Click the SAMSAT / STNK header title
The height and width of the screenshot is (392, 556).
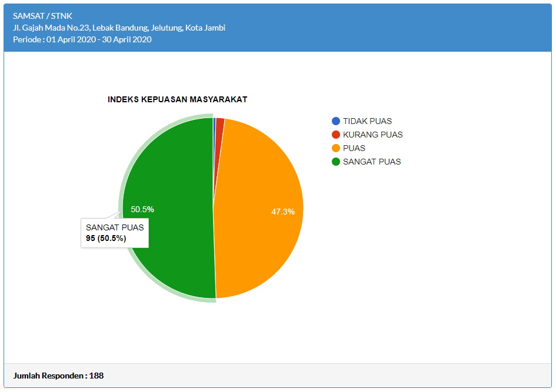[42, 16]
